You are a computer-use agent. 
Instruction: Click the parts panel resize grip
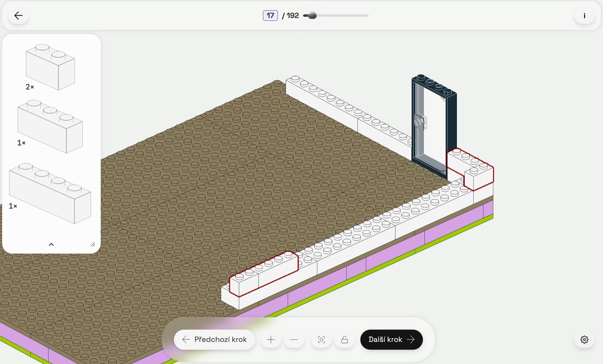[93, 244]
